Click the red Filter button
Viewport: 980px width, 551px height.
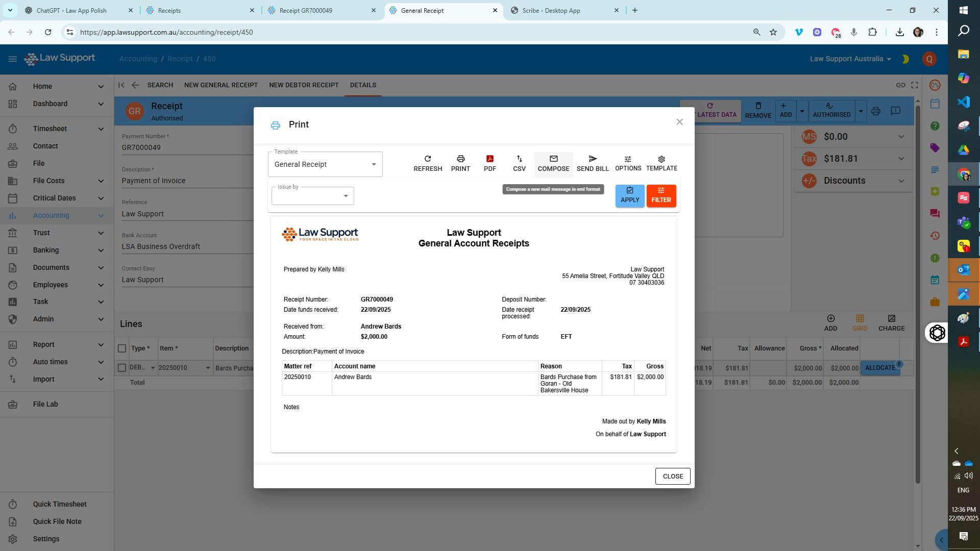tap(661, 196)
